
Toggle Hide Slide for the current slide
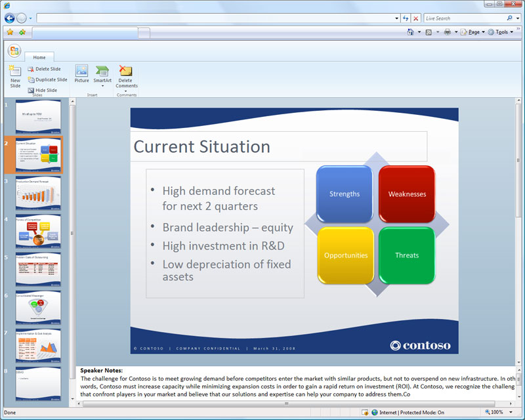tap(43, 91)
